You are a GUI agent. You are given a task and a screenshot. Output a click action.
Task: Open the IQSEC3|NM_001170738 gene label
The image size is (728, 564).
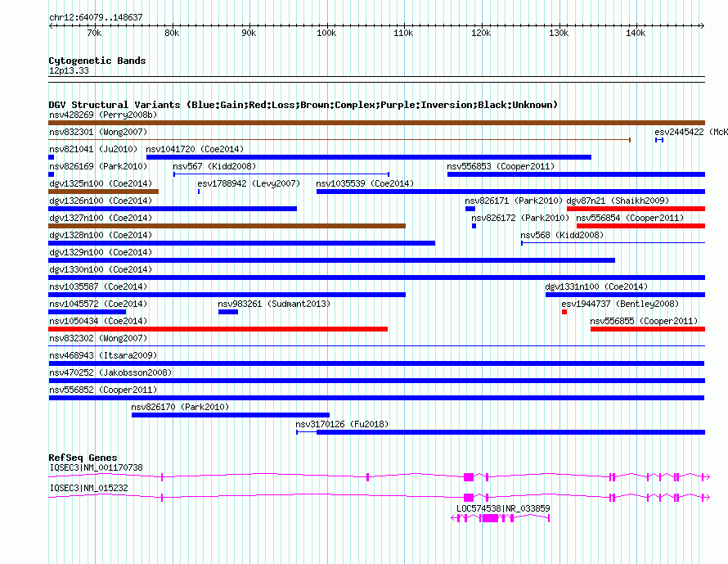point(96,467)
